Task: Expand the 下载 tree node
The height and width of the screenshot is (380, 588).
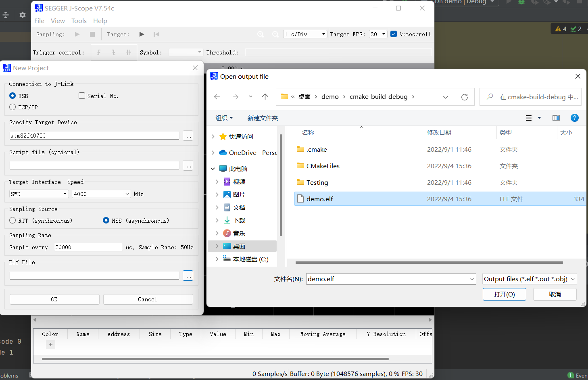Action: point(217,220)
